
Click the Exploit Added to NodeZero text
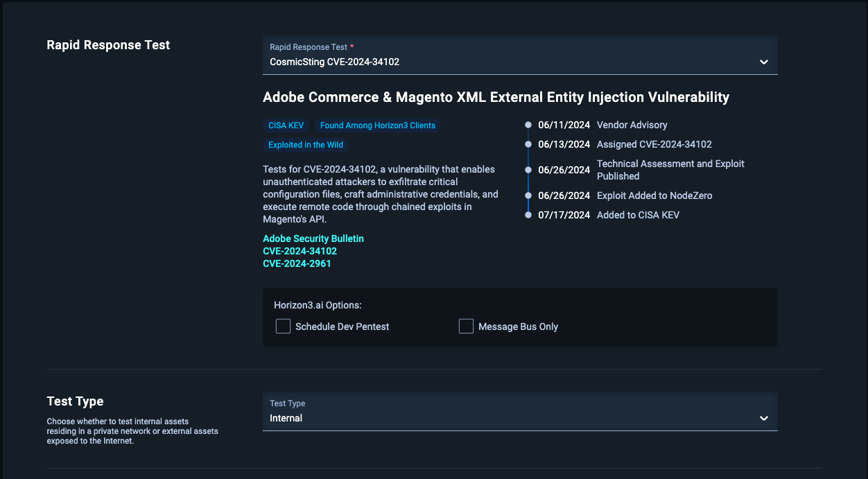(x=654, y=195)
